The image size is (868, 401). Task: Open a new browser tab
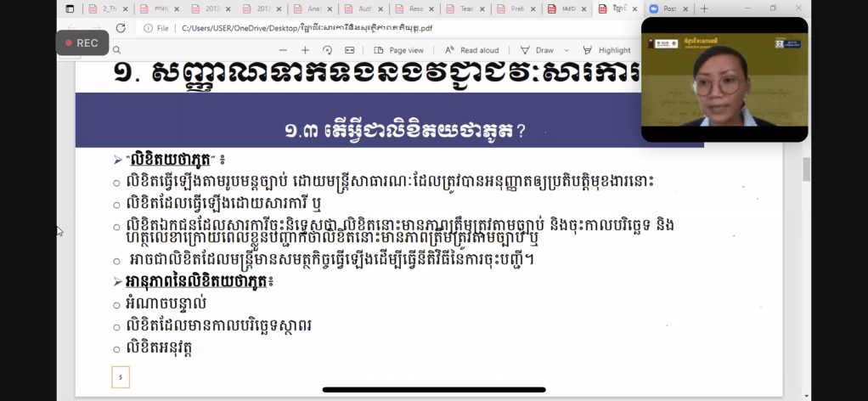[x=704, y=8]
